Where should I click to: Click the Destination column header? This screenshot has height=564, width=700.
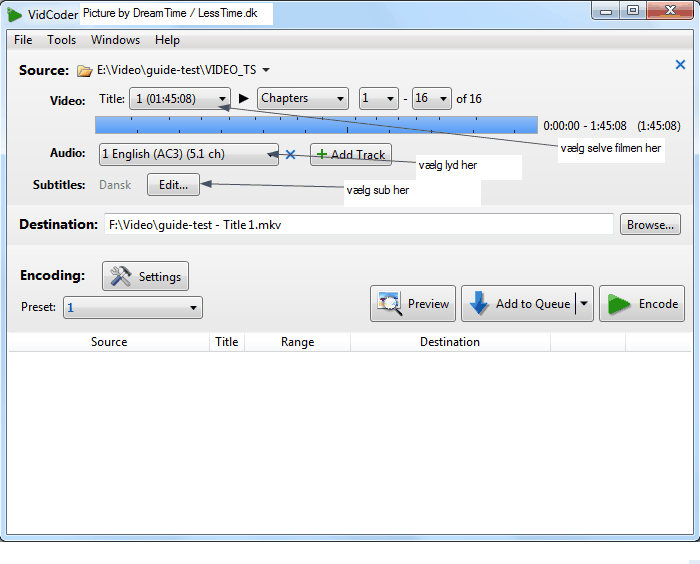(x=450, y=342)
